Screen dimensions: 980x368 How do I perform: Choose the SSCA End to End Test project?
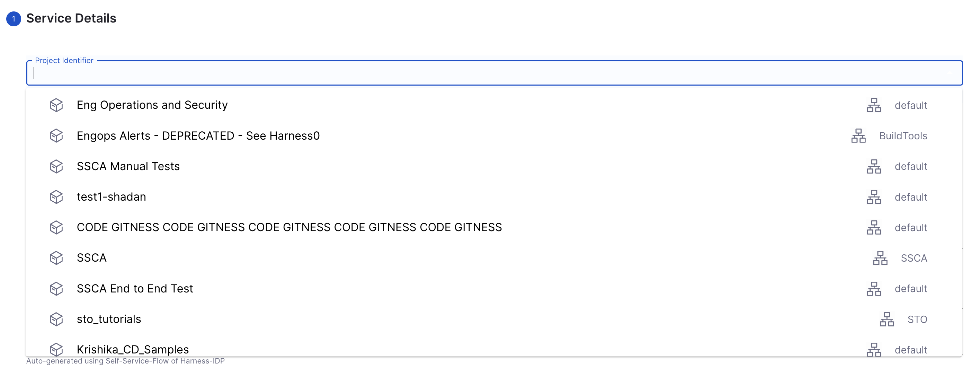pyautogui.click(x=135, y=288)
